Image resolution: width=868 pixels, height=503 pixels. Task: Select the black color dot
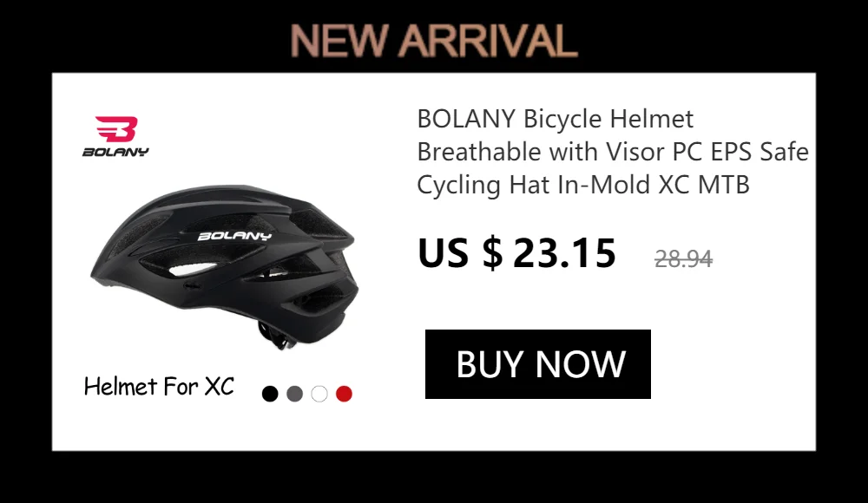click(x=270, y=394)
